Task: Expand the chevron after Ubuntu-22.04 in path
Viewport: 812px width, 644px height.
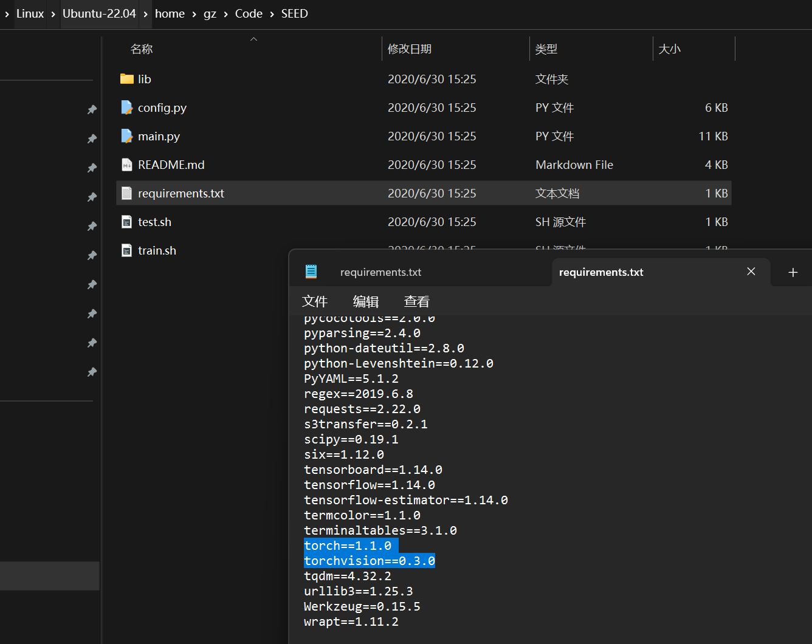Action: click(145, 13)
